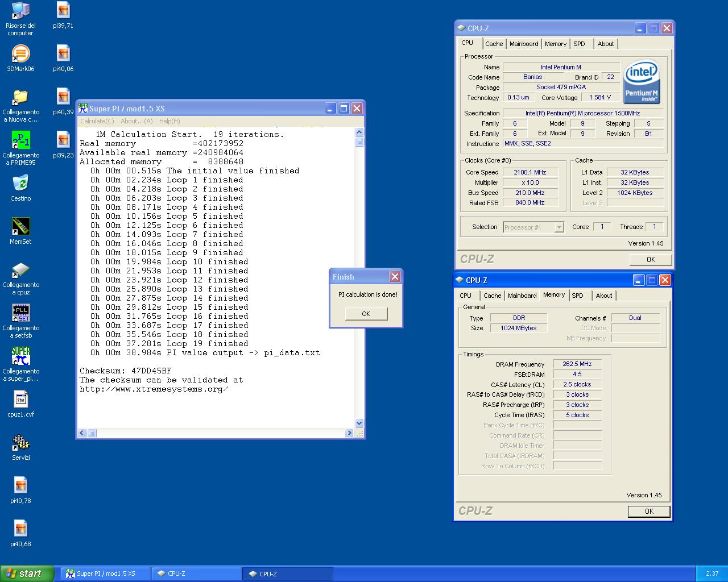Click OK button in top CPU-Z window
This screenshot has height=582, width=728.
pyautogui.click(x=650, y=259)
